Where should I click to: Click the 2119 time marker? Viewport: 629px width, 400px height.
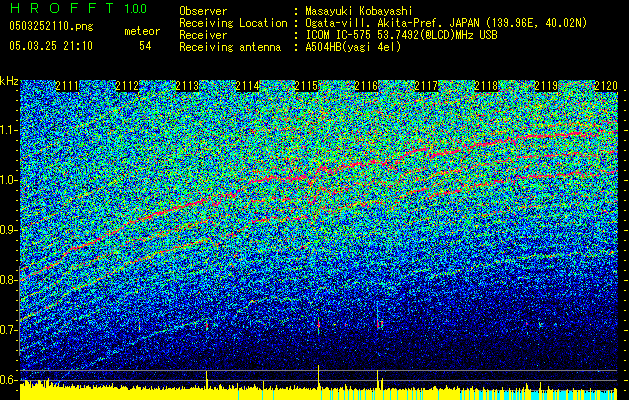[x=546, y=86]
